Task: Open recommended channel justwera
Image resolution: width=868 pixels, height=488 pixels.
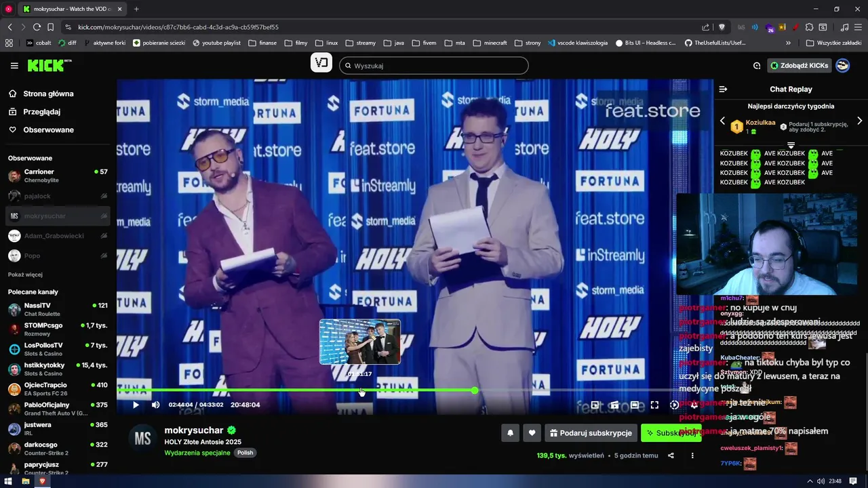Action: pos(58,429)
